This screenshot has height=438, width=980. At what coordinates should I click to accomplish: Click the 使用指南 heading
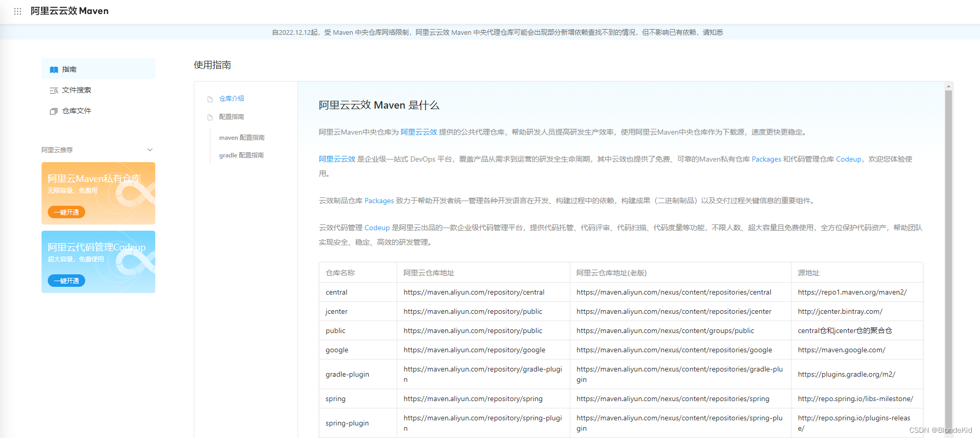pos(212,65)
